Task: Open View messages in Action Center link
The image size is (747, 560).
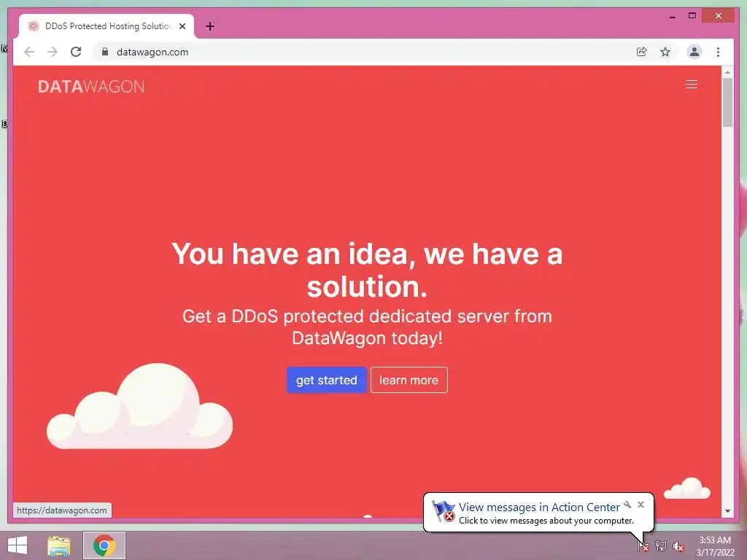Action: pyautogui.click(x=539, y=507)
